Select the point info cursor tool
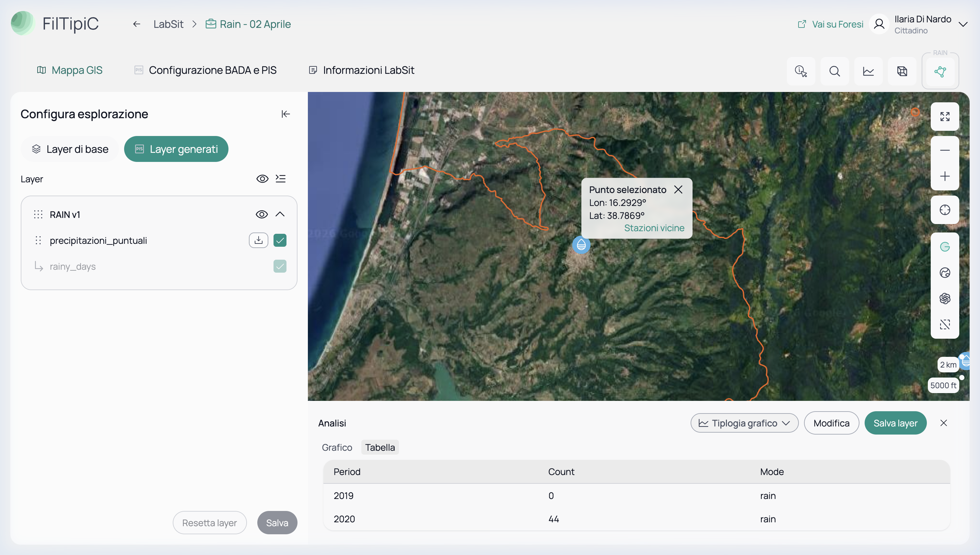Screen dimensions: 980x555 (x=801, y=71)
